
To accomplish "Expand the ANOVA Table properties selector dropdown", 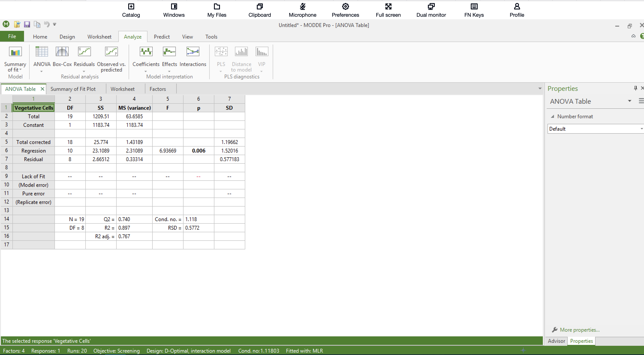I will (629, 101).
